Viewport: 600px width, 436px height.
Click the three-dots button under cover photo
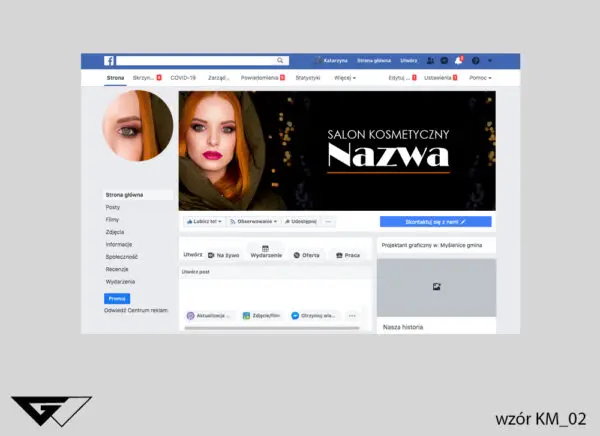(x=329, y=221)
